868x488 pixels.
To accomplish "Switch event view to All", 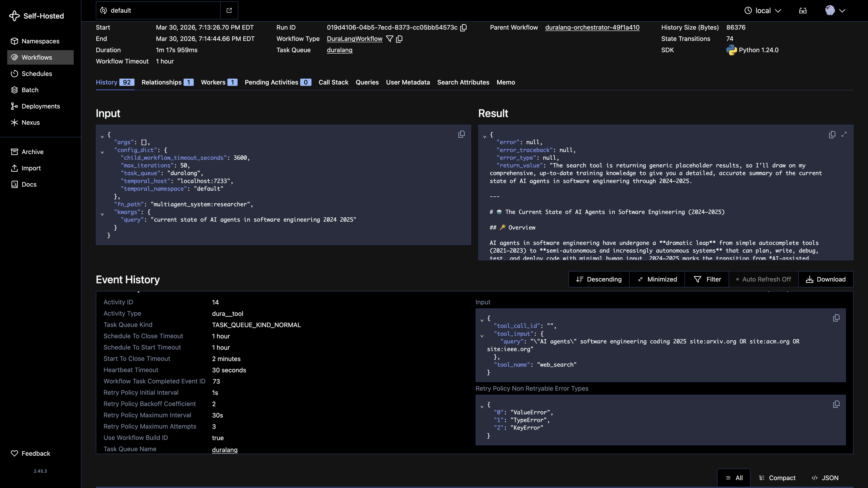I will pos(734,478).
